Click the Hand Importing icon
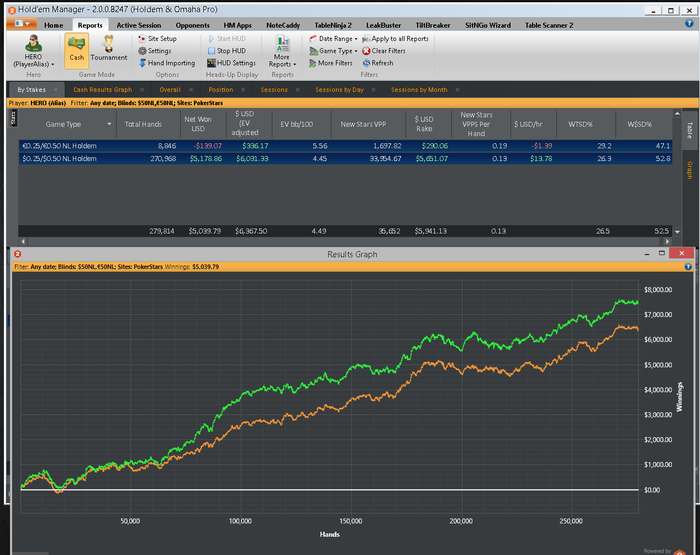The height and width of the screenshot is (555, 700). point(144,63)
